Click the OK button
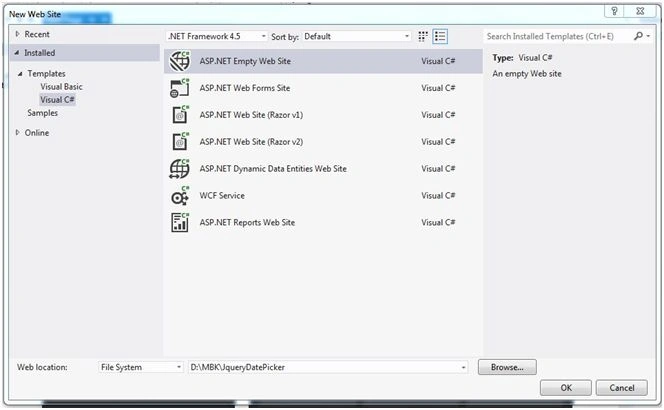The image size is (664, 410). pos(566,388)
